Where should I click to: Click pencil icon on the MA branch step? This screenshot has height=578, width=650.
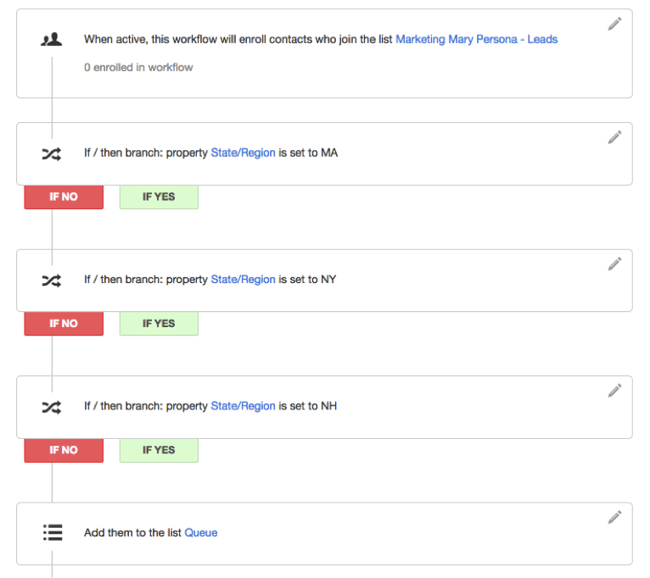pyautogui.click(x=614, y=137)
